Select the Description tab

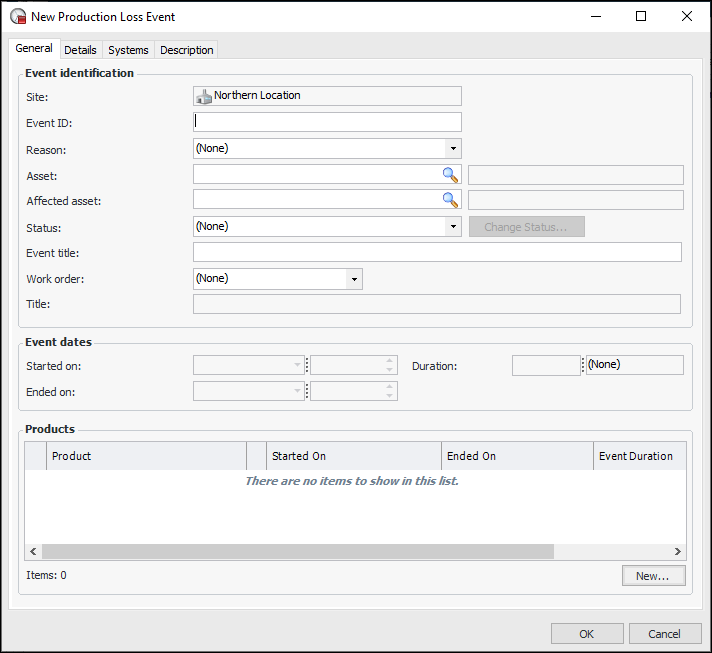click(x=186, y=50)
